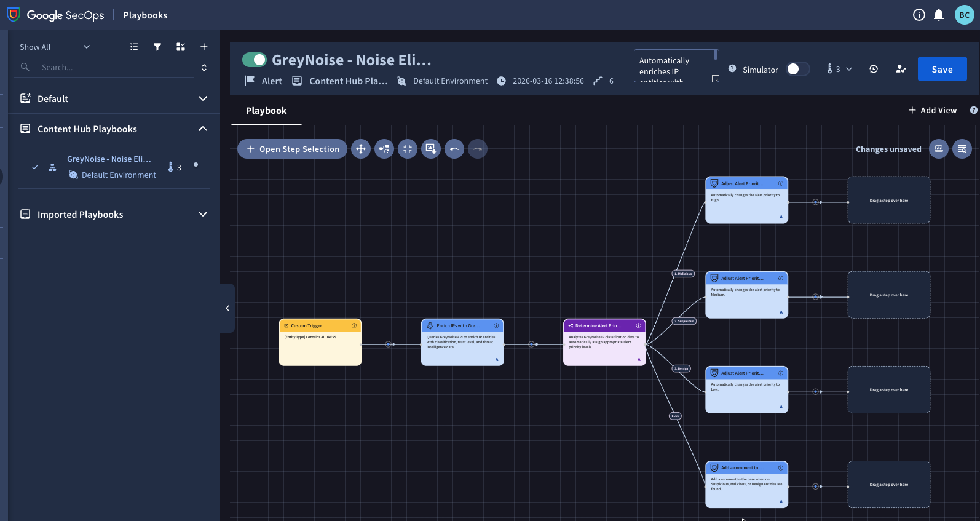Click the 3. Benign branch label
980x521 pixels.
[681, 368]
